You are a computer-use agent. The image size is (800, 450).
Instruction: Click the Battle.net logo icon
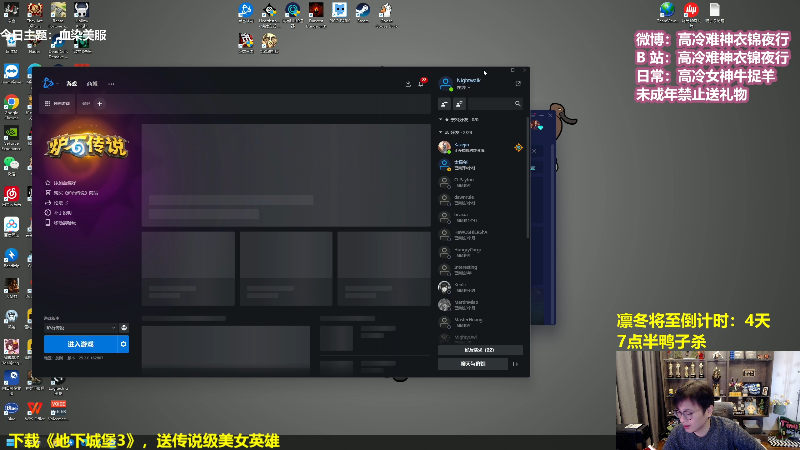pyautogui.click(x=48, y=83)
